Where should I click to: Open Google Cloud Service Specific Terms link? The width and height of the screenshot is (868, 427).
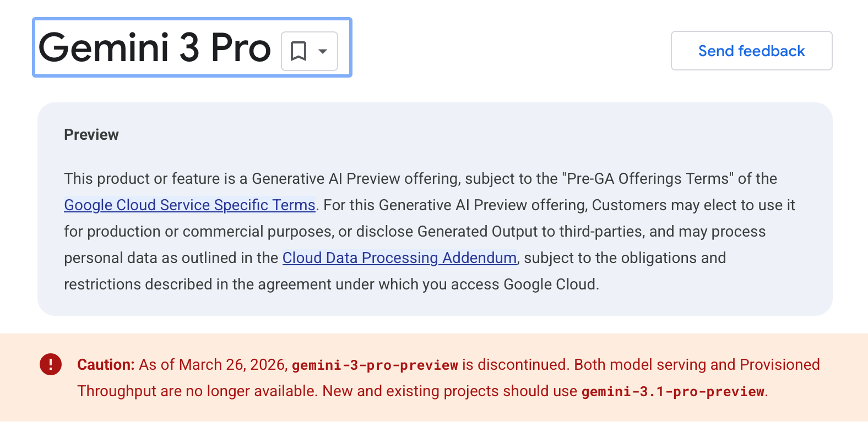pyautogui.click(x=189, y=205)
